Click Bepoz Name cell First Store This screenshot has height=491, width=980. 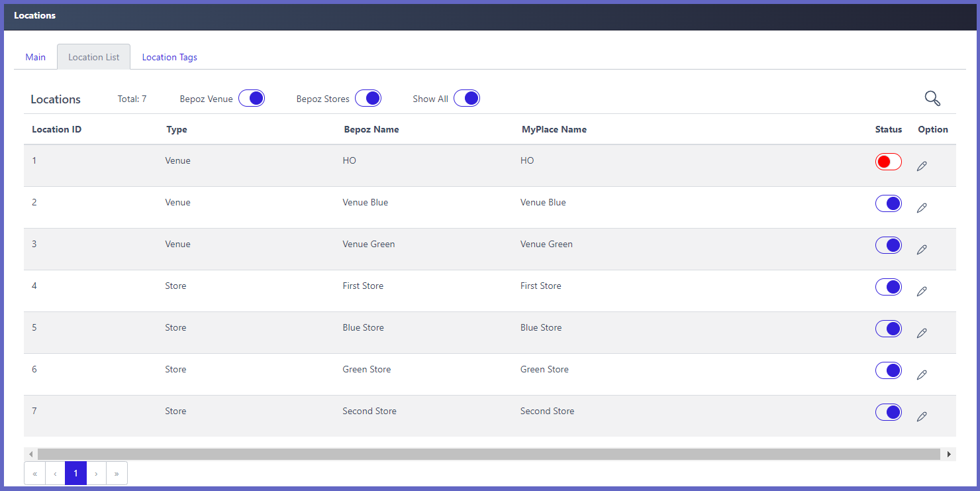(x=363, y=286)
